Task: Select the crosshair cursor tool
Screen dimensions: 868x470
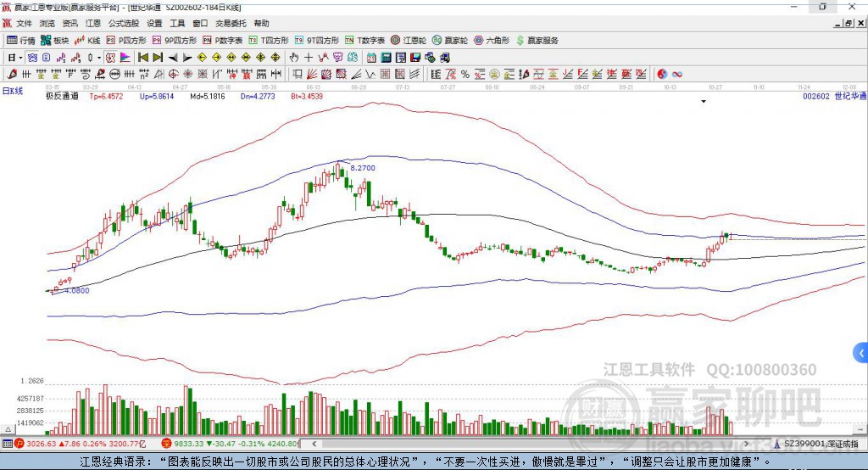Action: click(x=309, y=58)
